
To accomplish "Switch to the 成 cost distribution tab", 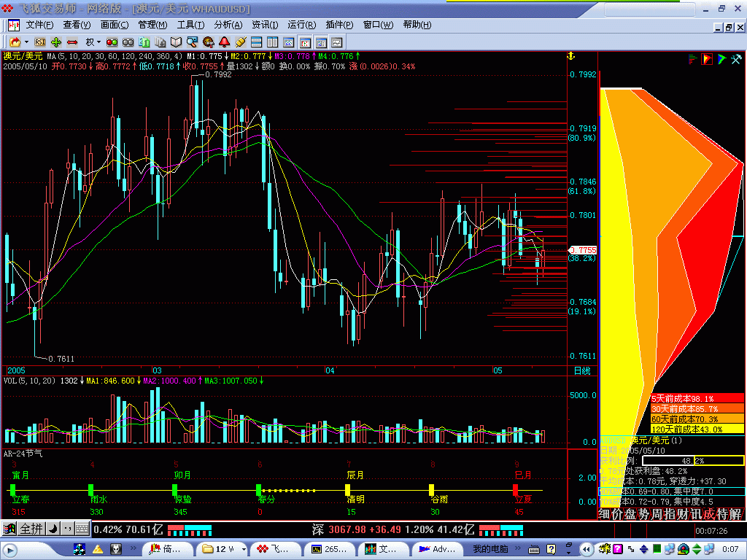I will 709,514.
